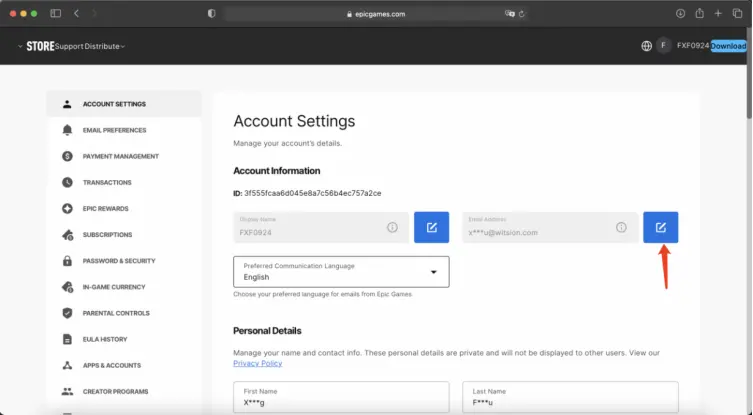Click the Creator Programs people icon

67,391
